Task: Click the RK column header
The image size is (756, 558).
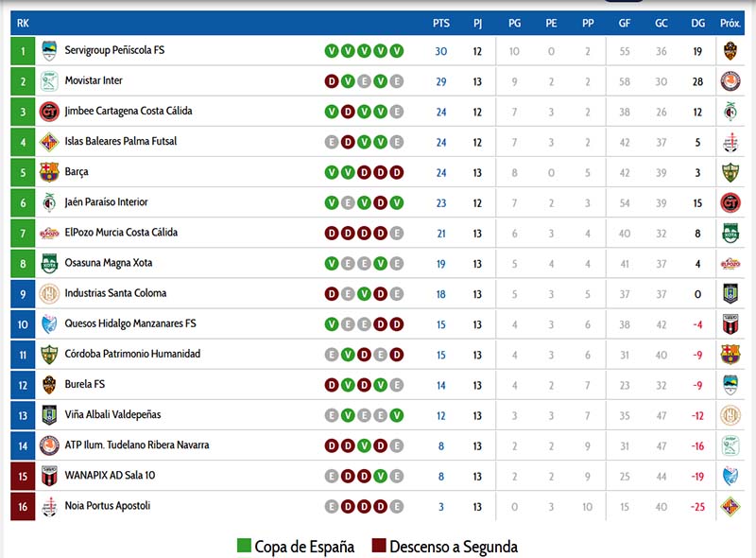Action: (x=23, y=23)
